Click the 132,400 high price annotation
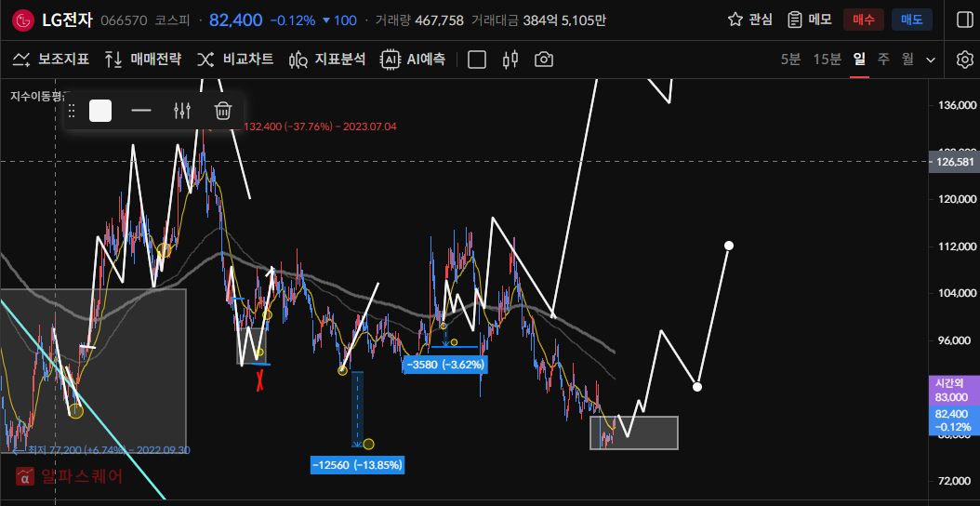Viewport: 980px width, 506px height. [319, 126]
